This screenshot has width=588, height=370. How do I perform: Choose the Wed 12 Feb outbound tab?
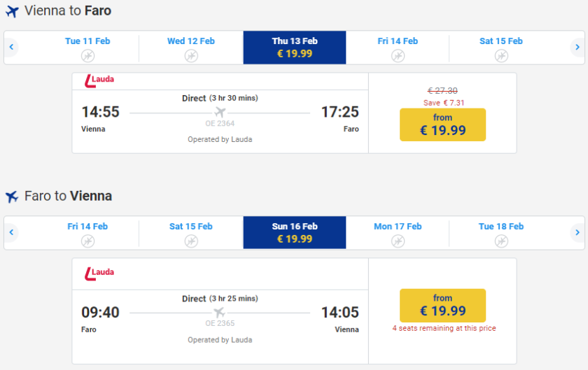[191, 48]
